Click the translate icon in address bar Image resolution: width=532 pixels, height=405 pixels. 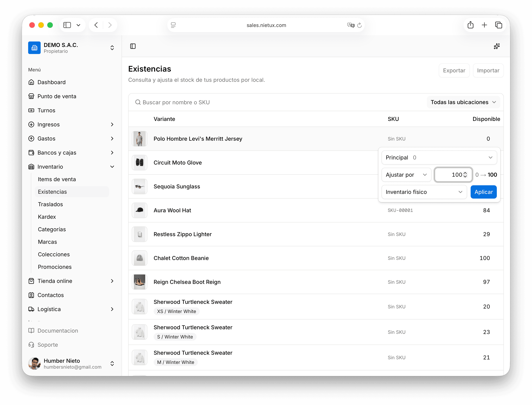pos(351,25)
